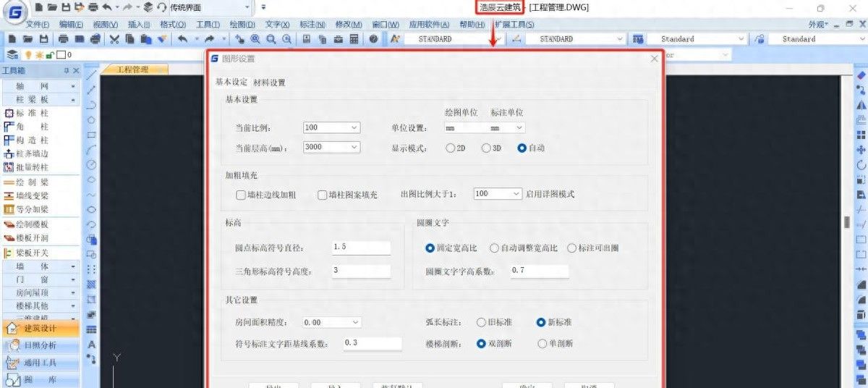Select 自动调整宽高比 radio option

[494, 248]
